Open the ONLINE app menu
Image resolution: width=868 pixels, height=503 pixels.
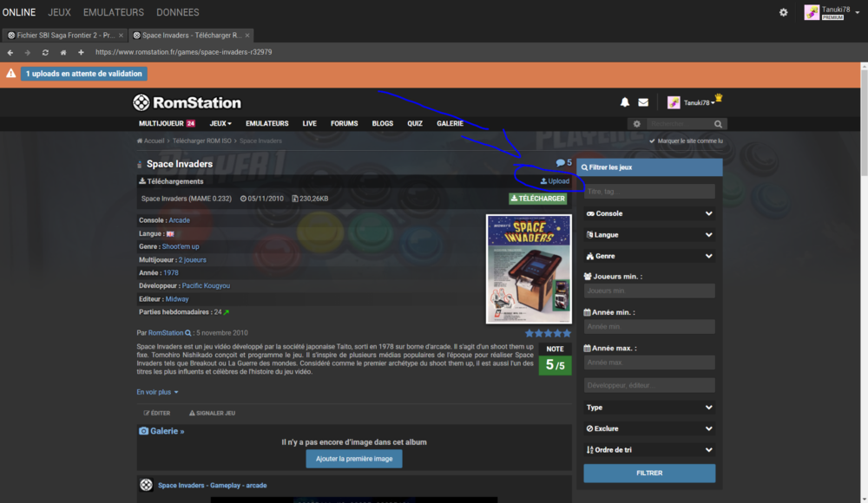19,12
